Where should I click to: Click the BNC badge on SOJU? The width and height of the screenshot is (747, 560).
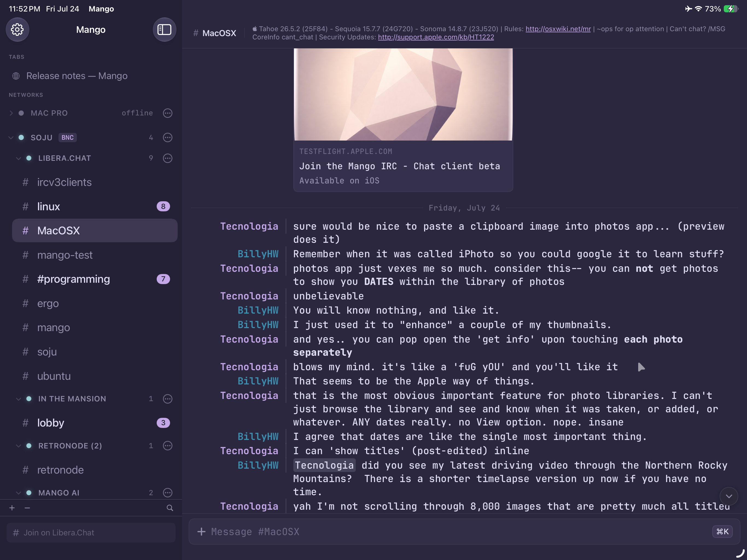tap(68, 138)
